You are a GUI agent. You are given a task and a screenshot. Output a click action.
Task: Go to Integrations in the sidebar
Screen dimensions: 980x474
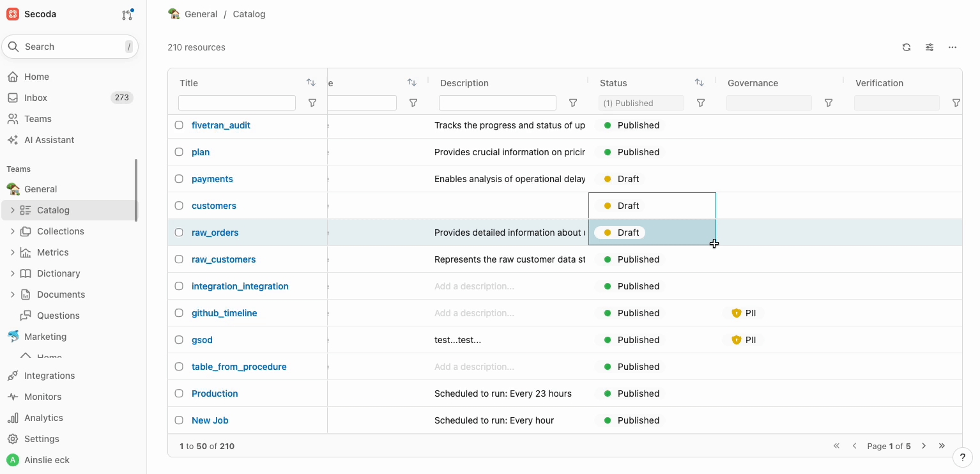pyautogui.click(x=49, y=376)
